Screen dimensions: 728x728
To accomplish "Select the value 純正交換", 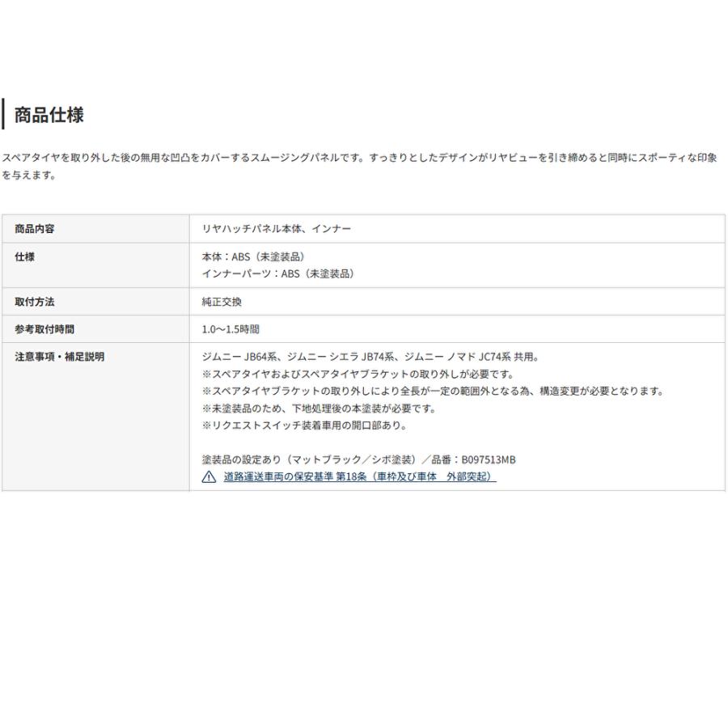I will tap(222, 302).
